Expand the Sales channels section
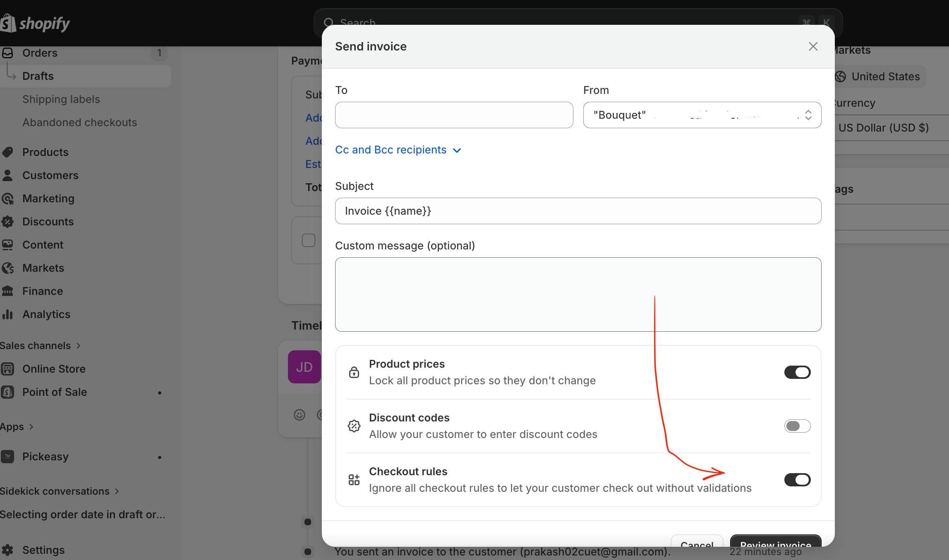Viewport: 949px width, 560px height. [40, 346]
